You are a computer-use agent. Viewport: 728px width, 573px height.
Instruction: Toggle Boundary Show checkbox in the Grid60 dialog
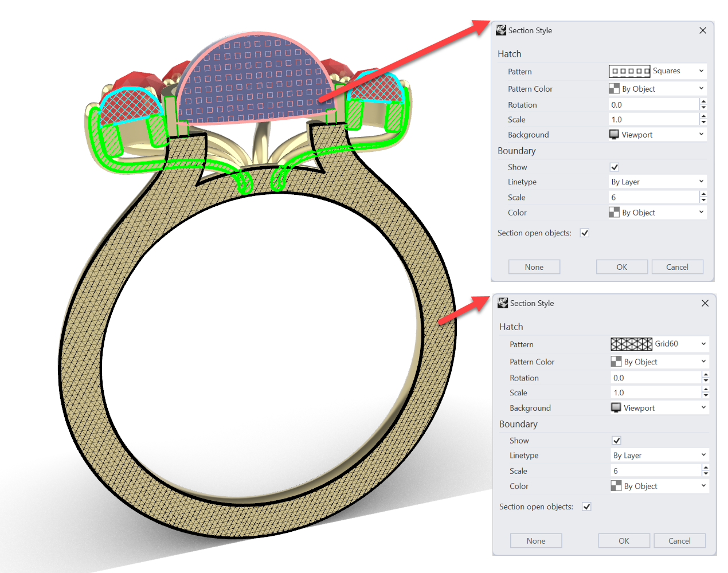[x=616, y=441]
